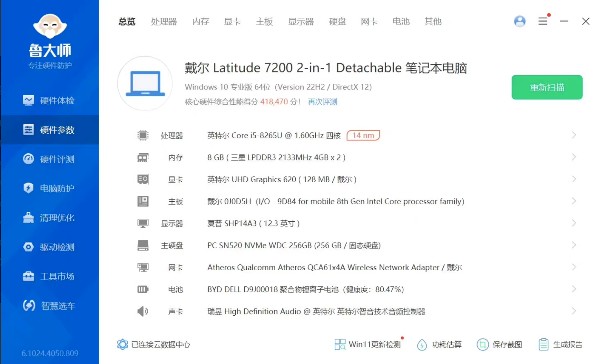Switch to the 内存 tab
The width and height of the screenshot is (599, 364).
click(201, 22)
